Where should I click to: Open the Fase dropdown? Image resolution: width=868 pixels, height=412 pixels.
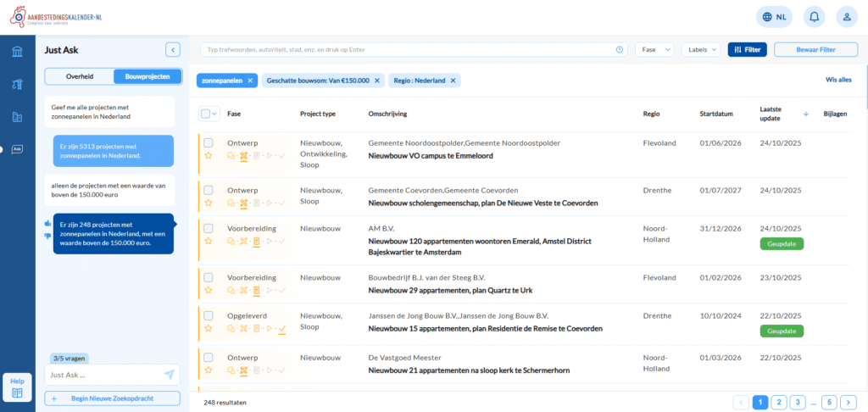coord(654,50)
